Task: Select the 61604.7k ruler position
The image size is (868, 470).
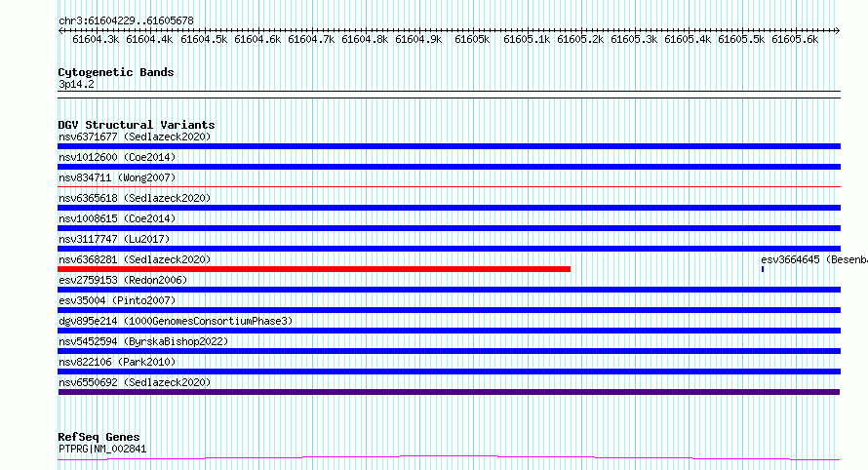Action: coord(311,39)
